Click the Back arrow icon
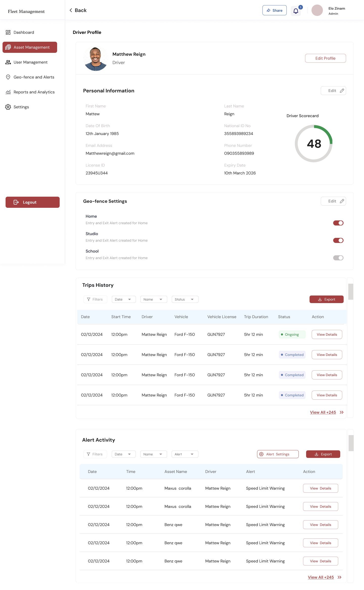Screen dimensions: 364x590 pos(71,10)
